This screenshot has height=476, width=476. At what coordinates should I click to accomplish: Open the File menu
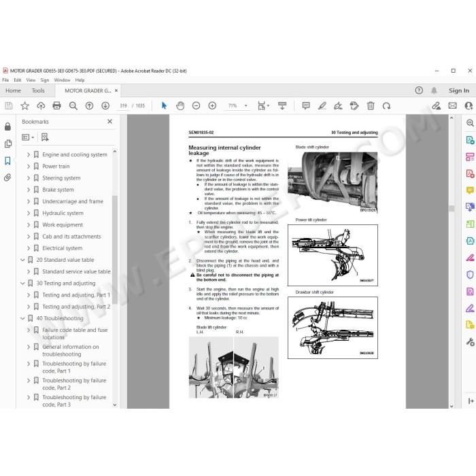[x=5, y=80]
